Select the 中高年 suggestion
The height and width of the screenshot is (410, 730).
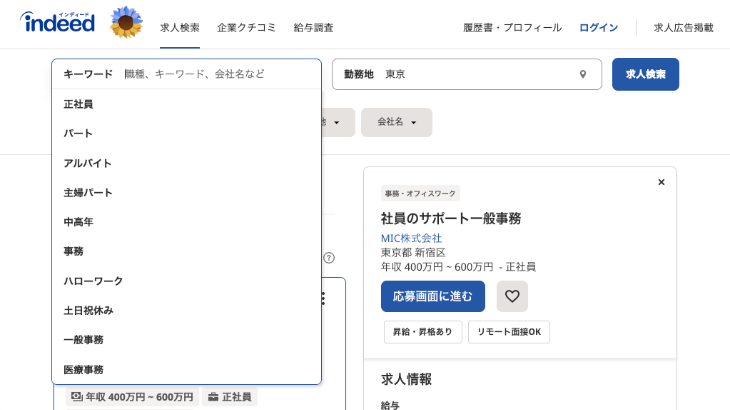186,222
